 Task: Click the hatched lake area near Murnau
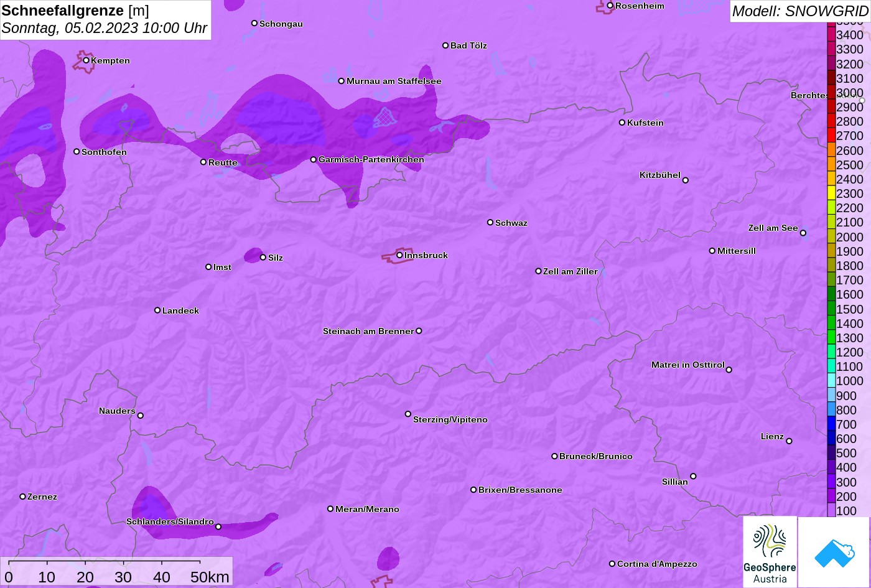tap(385, 117)
